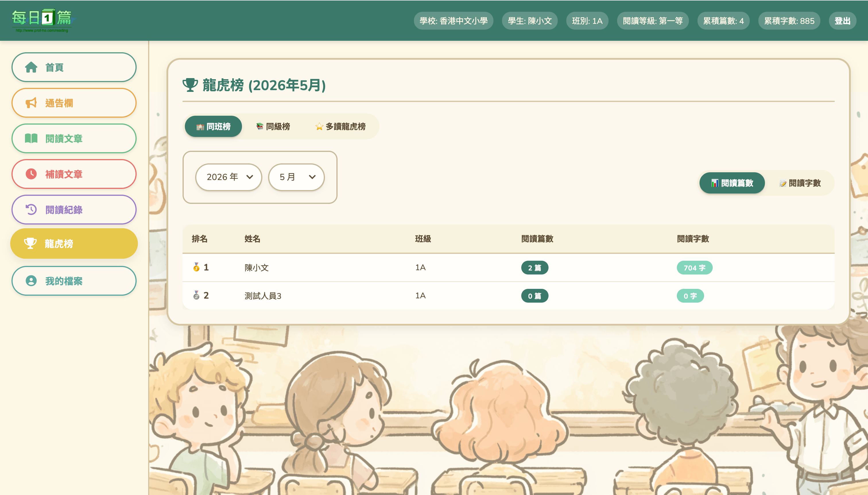Click the 累積字數: 885 badge
The image size is (868, 495).
pyautogui.click(x=789, y=21)
